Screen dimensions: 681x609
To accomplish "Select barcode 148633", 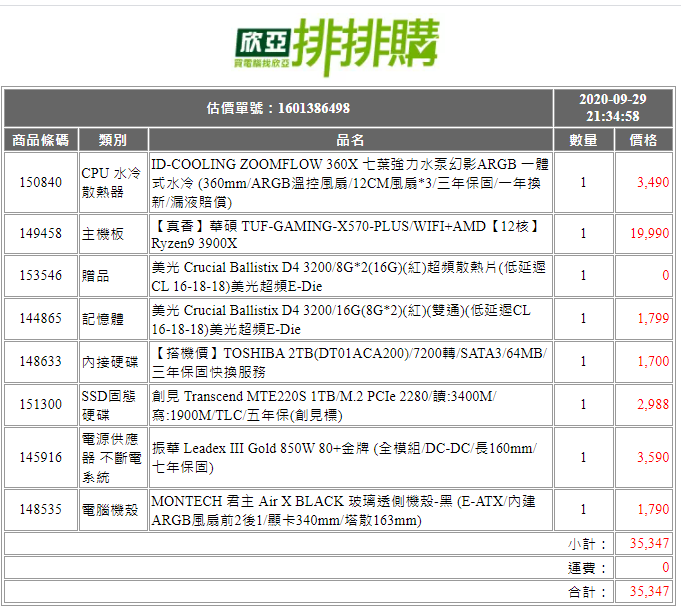I will pos(41,361).
